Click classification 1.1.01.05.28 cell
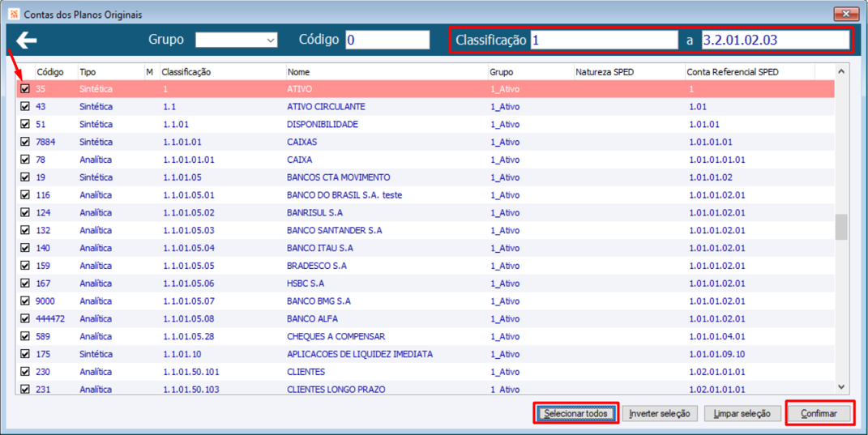Viewport: 868px width, 435px height. (189, 336)
